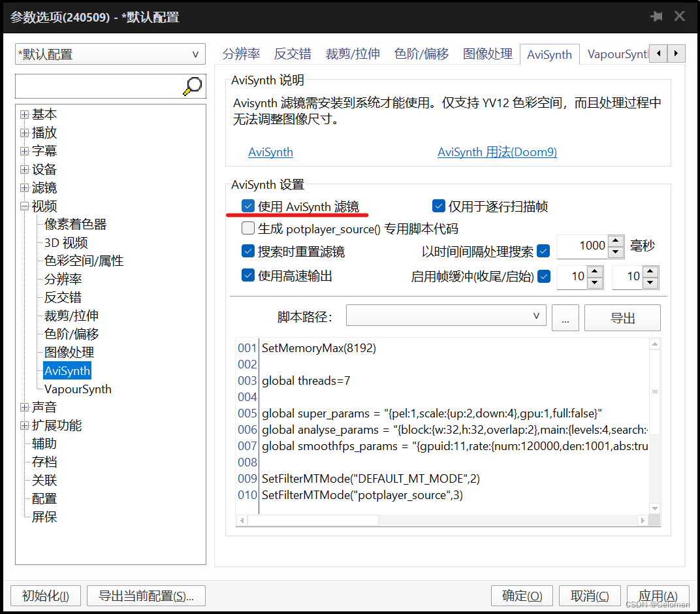Open the AviSynth 用法(Doom9) link
This screenshot has height=614, width=700.
click(497, 152)
